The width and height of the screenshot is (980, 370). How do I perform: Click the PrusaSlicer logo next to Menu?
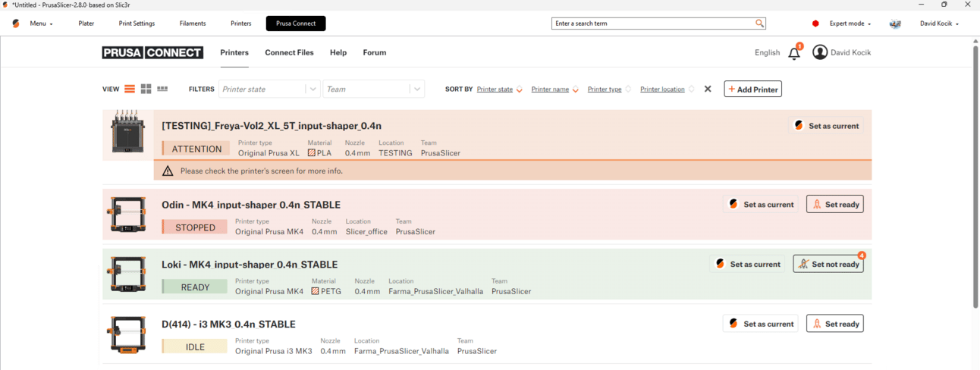pyautogui.click(x=16, y=24)
